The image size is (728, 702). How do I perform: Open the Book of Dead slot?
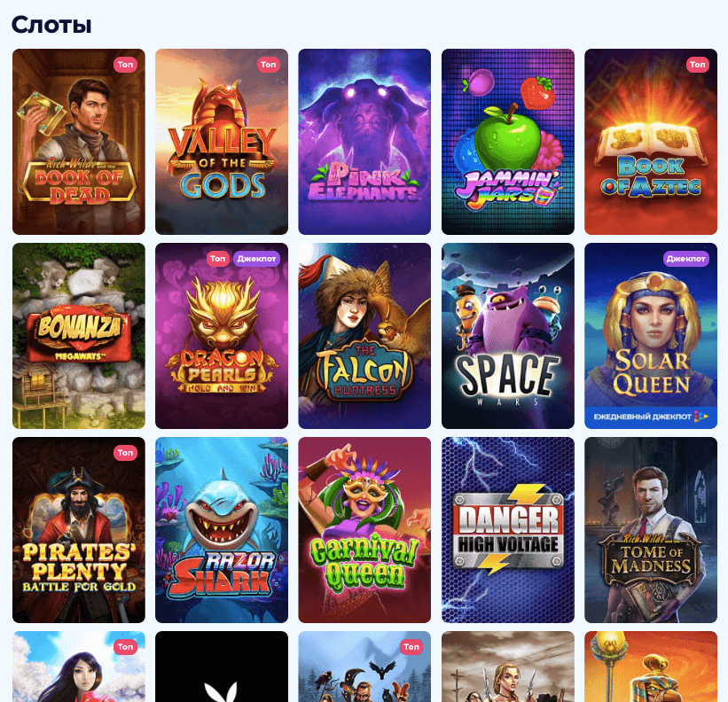coord(78,142)
